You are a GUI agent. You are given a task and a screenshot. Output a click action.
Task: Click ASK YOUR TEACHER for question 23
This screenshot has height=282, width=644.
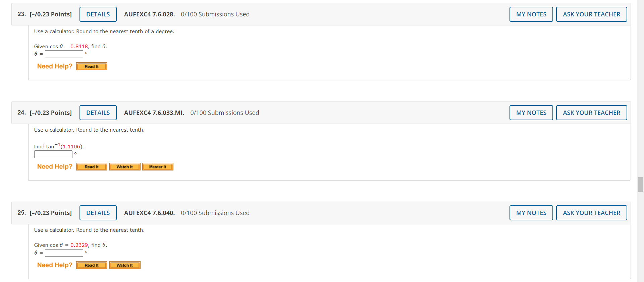coord(591,14)
